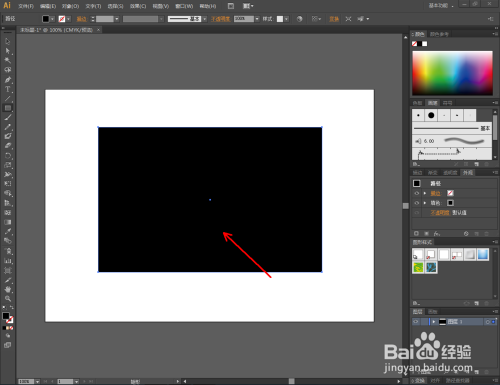Select the Hand tool
Screen dimensions: 500x385
[x=8, y=289]
